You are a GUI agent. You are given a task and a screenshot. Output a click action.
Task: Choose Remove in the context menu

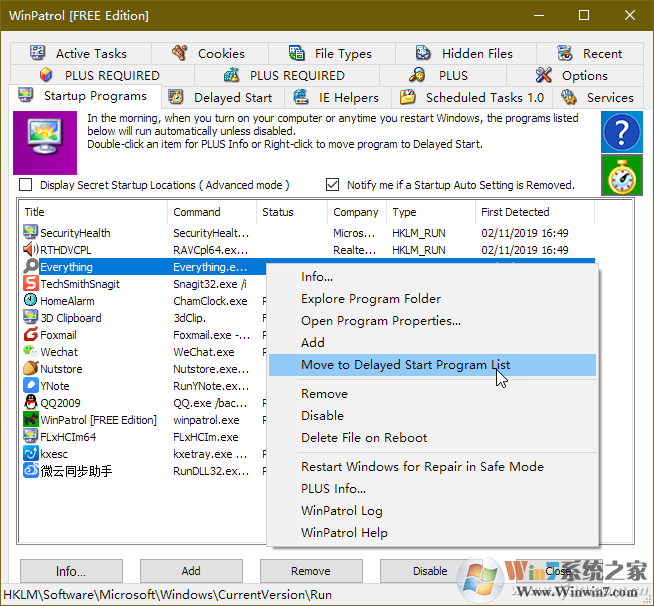(x=432, y=394)
